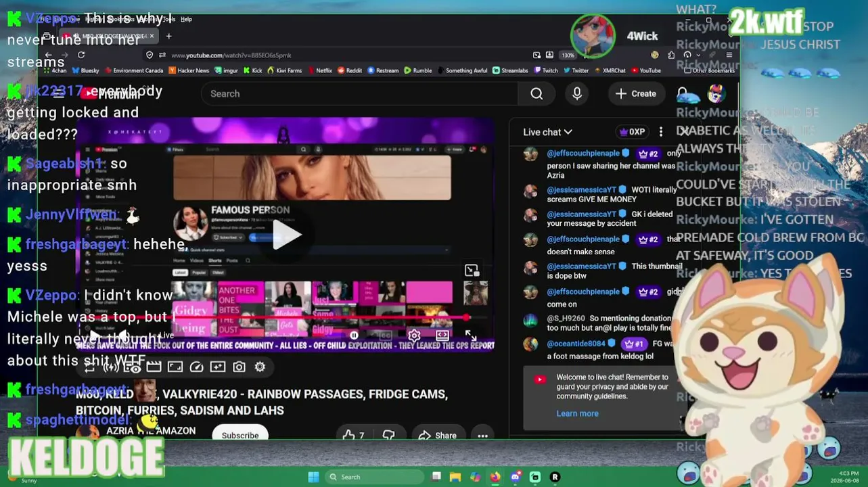Subscribe to the Azria The Amazon channel

click(x=240, y=434)
